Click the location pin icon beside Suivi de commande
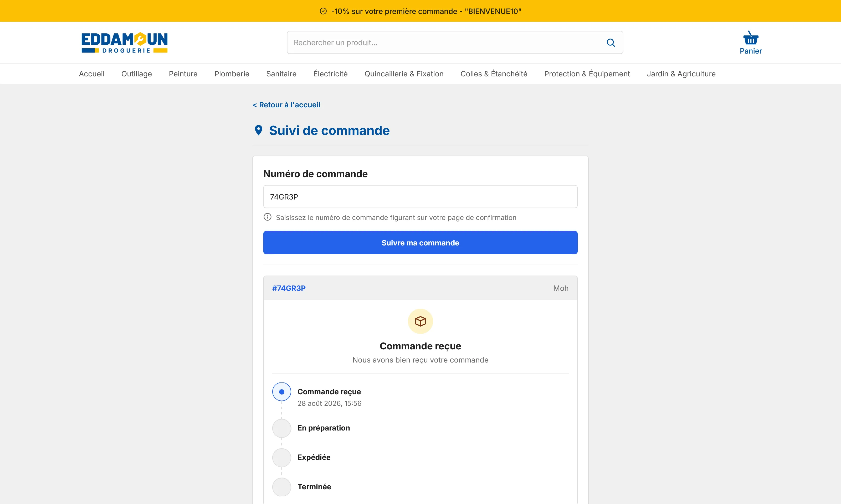The image size is (841, 504). 258,130
